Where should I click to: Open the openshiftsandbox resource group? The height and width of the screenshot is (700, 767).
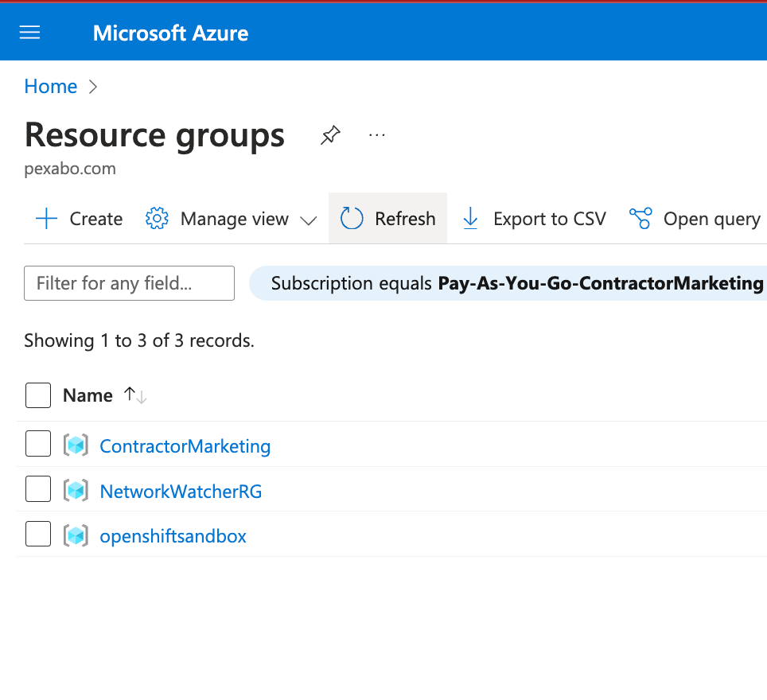[x=173, y=537]
